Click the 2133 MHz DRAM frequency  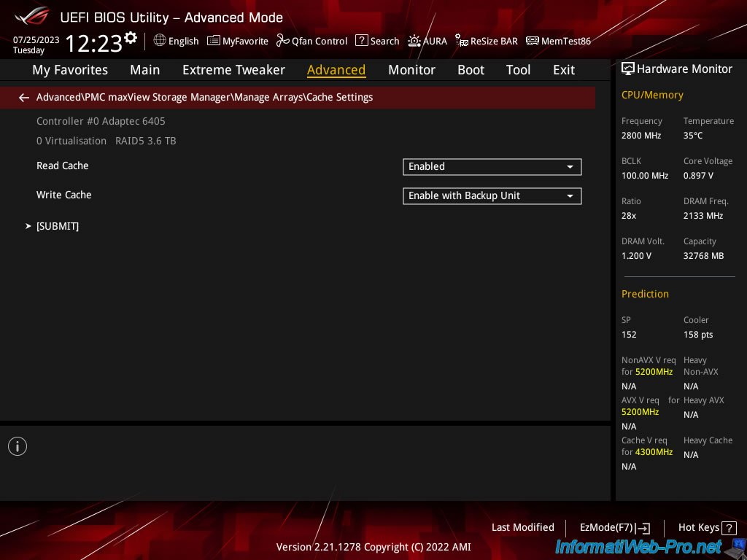(703, 216)
